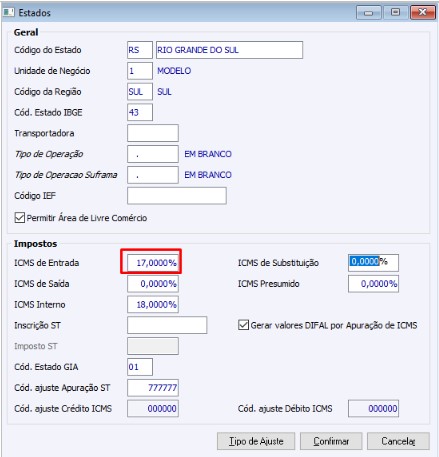This screenshot has height=457, width=439.
Task: Minimize the Estados window
Action: pyautogui.click(x=368, y=12)
